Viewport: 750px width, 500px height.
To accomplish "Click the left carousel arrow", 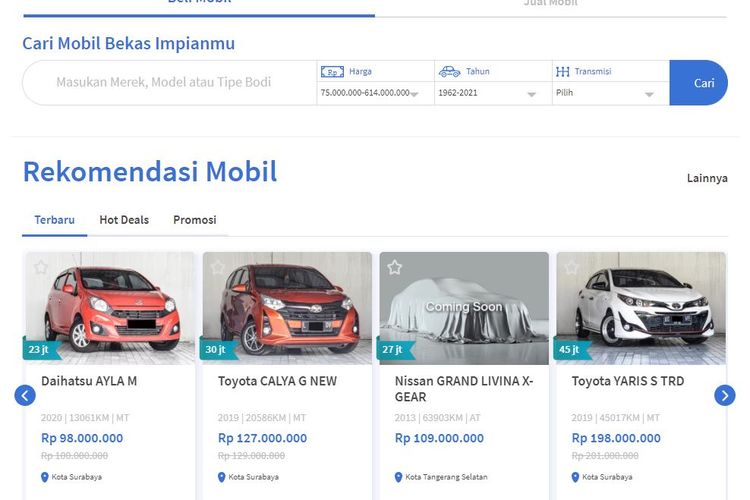I will click(x=25, y=396).
